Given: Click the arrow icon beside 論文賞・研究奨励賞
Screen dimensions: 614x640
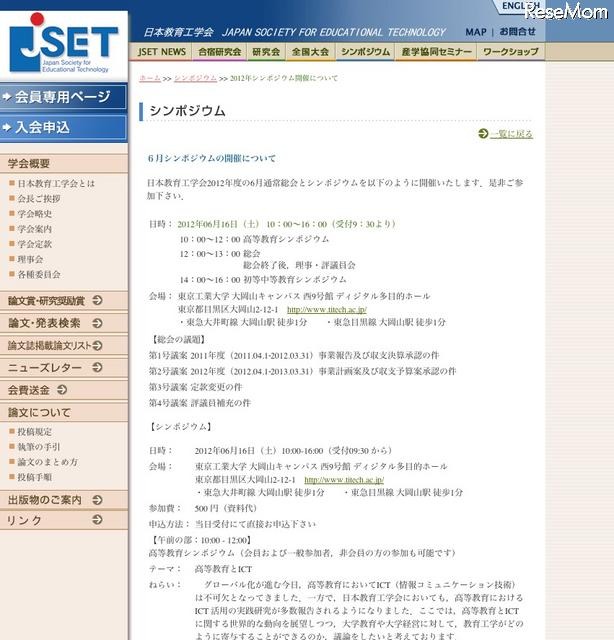Looking at the screenshot, I should pos(97,300).
